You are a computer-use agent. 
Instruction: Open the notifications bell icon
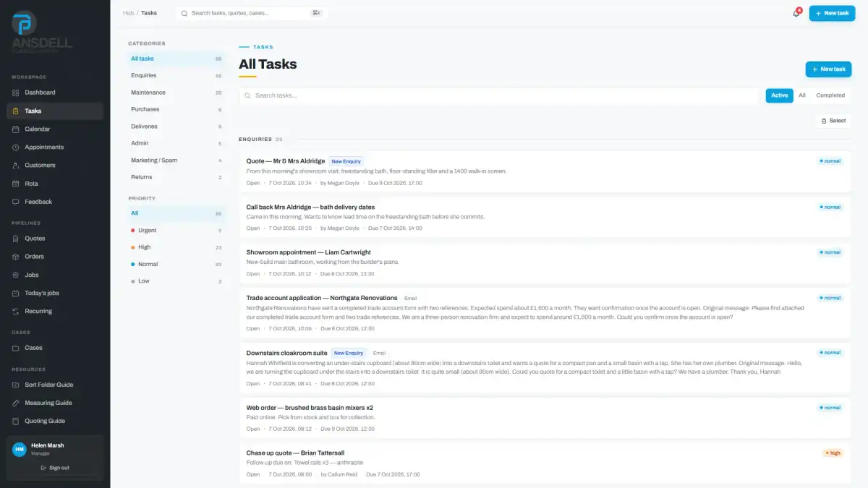click(796, 13)
